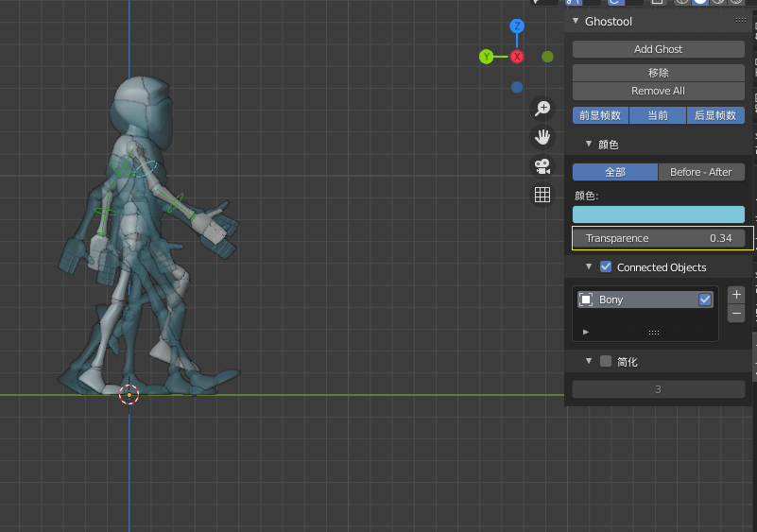This screenshot has height=532, width=757.
Task: Enable the 前显帧数 toggle
Action: 600,115
